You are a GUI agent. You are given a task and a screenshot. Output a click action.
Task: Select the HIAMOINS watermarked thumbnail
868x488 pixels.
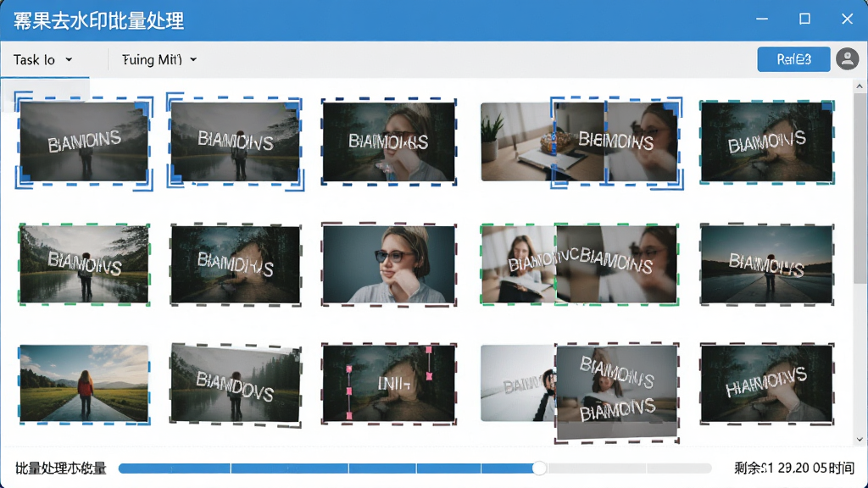tap(766, 383)
